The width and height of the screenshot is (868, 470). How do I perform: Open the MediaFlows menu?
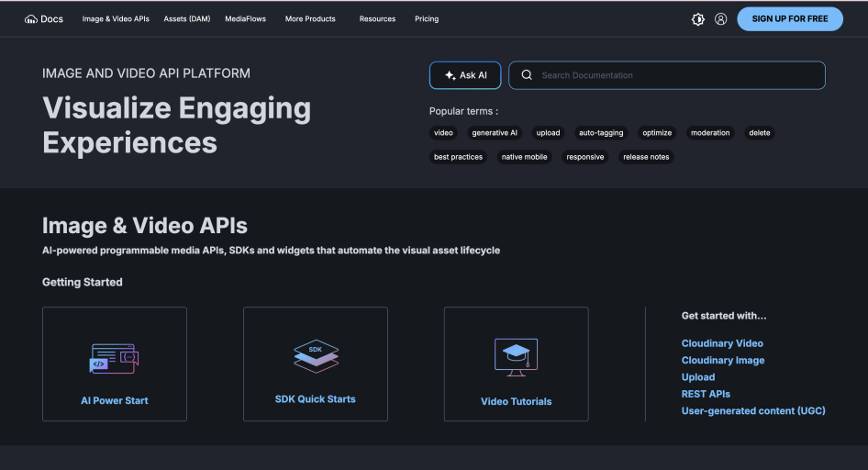pos(245,19)
